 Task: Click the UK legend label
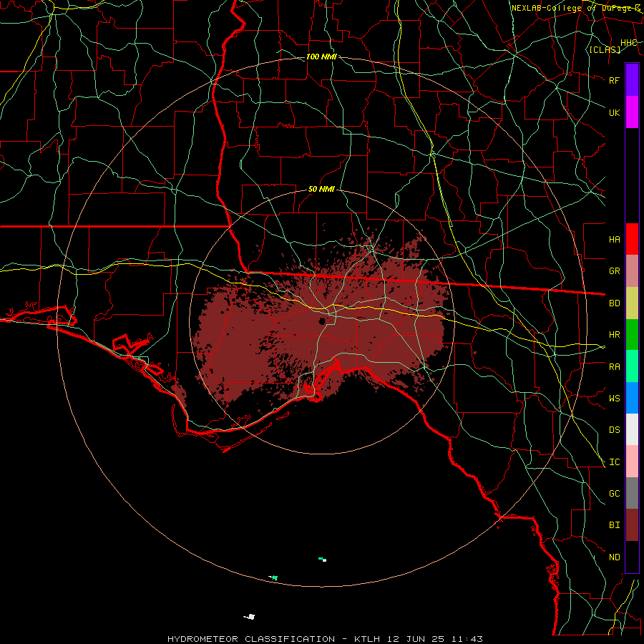point(615,112)
